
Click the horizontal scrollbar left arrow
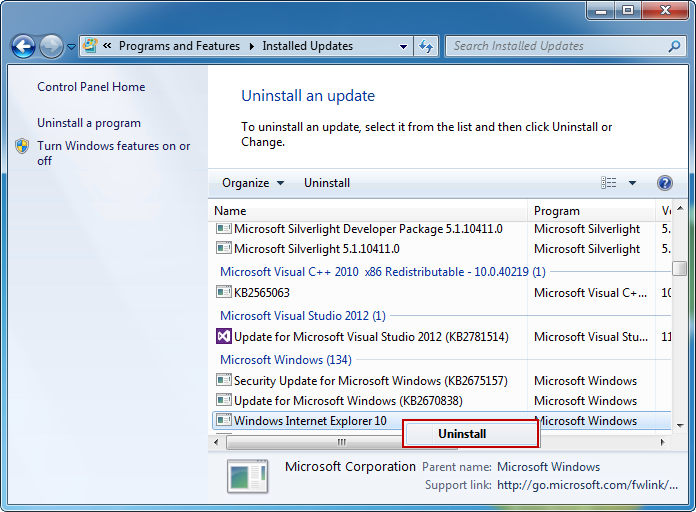pyautogui.click(x=217, y=442)
